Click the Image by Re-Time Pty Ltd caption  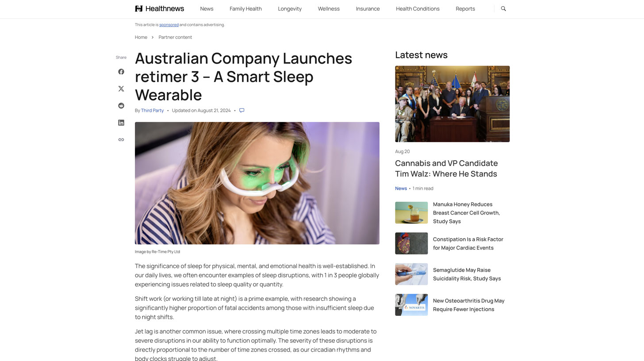click(x=157, y=252)
